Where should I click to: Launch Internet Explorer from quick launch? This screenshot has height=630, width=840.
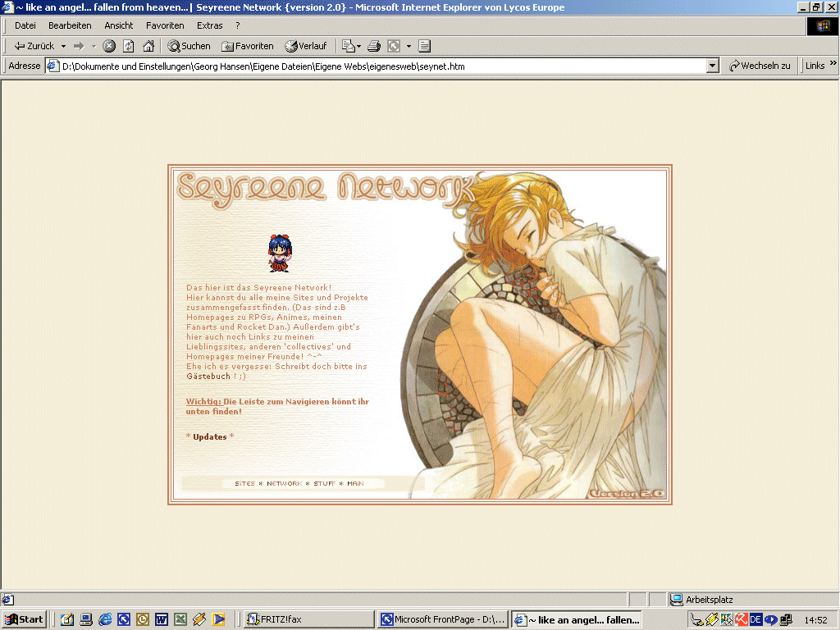point(105,619)
